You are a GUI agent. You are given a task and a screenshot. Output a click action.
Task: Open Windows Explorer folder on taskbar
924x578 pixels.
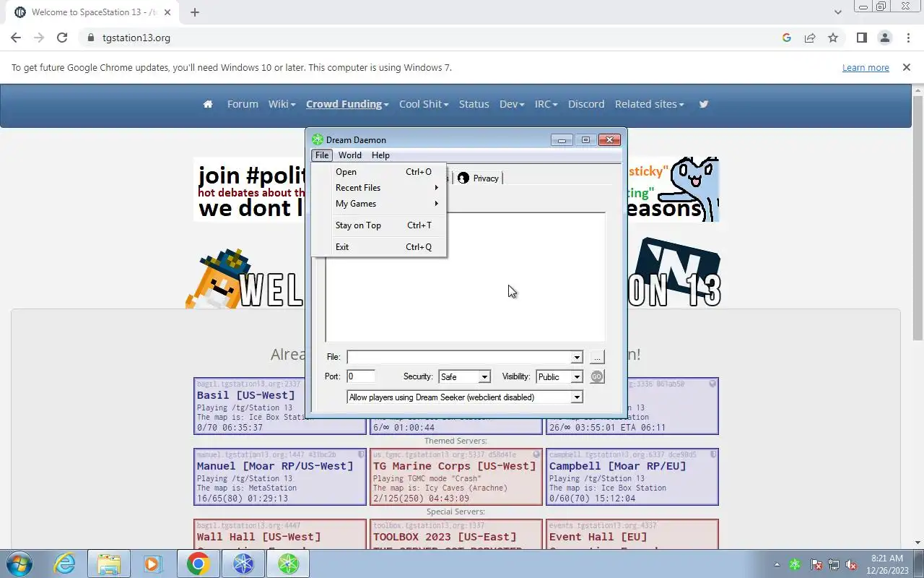(108, 564)
